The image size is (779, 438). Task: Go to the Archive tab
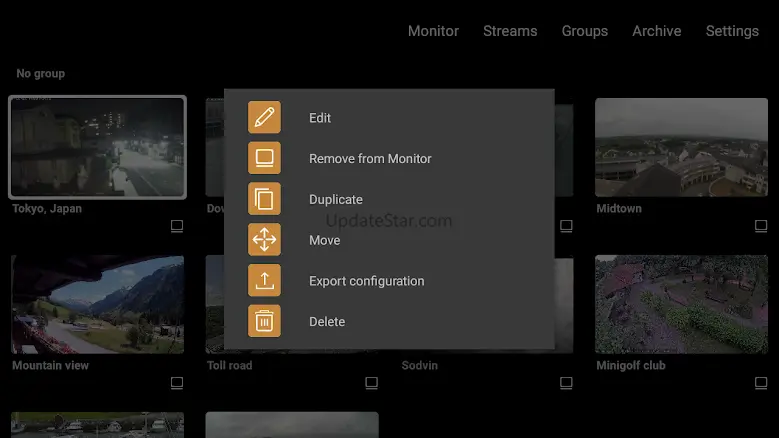pos(656,31)
